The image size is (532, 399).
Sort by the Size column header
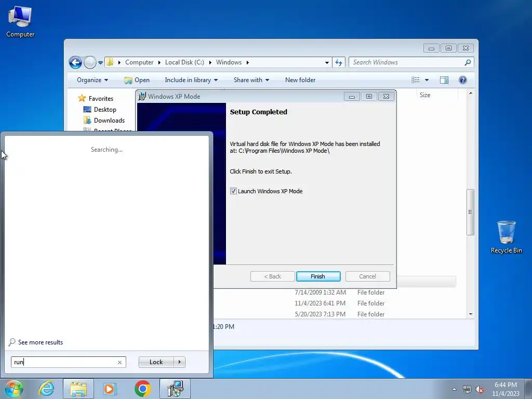[425, 95]
